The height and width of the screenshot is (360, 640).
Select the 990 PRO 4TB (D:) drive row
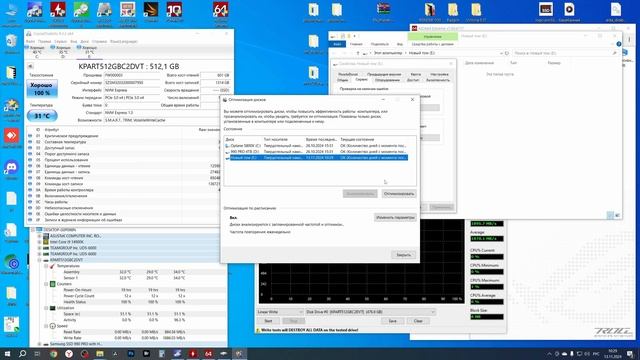tap(316, 151)
